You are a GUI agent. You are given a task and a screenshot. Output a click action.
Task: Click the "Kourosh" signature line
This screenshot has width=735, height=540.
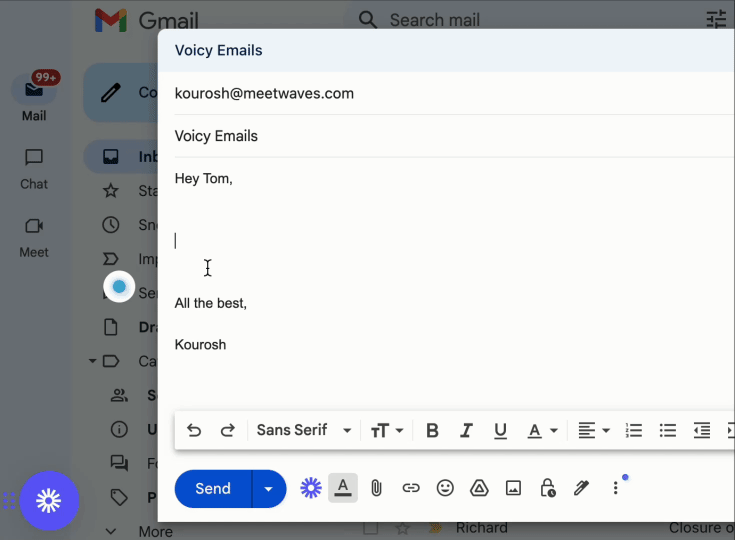click(x=200, y=345)
